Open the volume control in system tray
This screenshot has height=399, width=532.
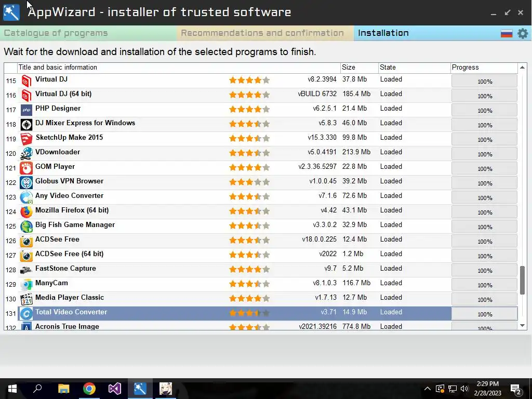(464, 389)
